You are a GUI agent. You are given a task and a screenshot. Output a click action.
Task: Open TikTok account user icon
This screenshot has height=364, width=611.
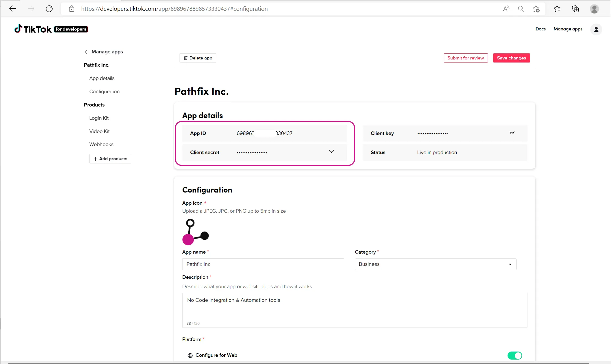coord(596,29)
